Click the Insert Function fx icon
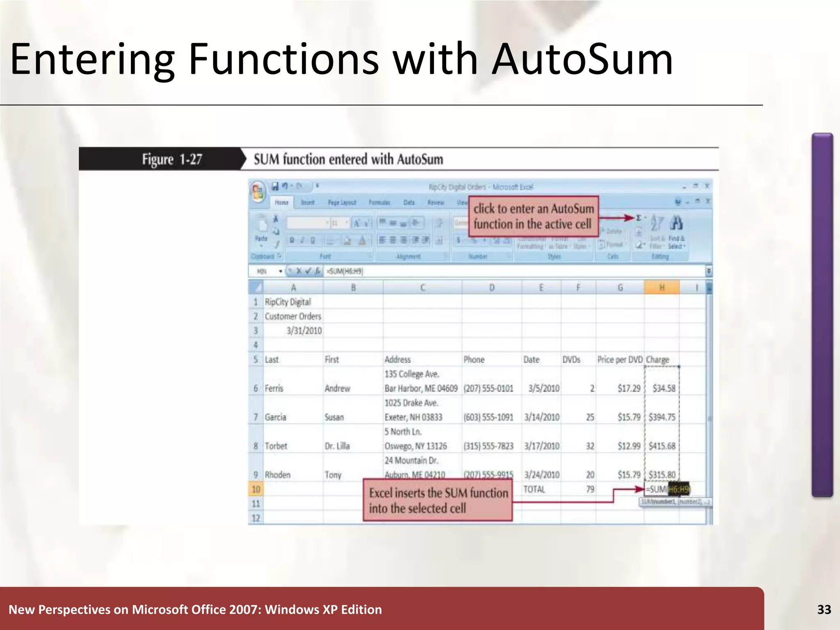The width and height of the screenshot is (840, 630). point(317,271)
